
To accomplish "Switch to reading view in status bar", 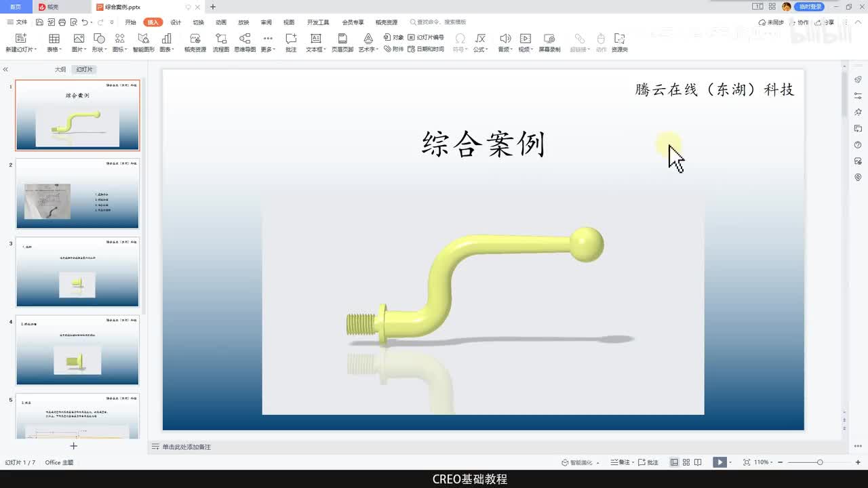I will click(x=698, y=462).
